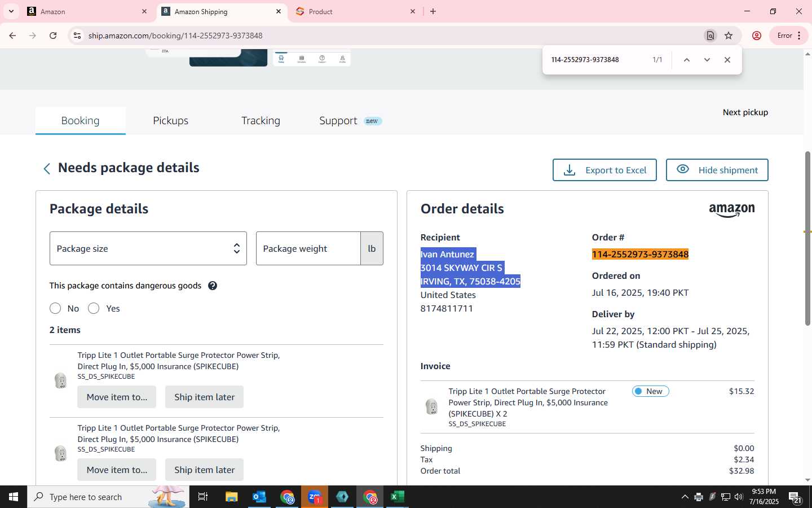
Task: Click Move item to for second item
Action: (117, 470)
